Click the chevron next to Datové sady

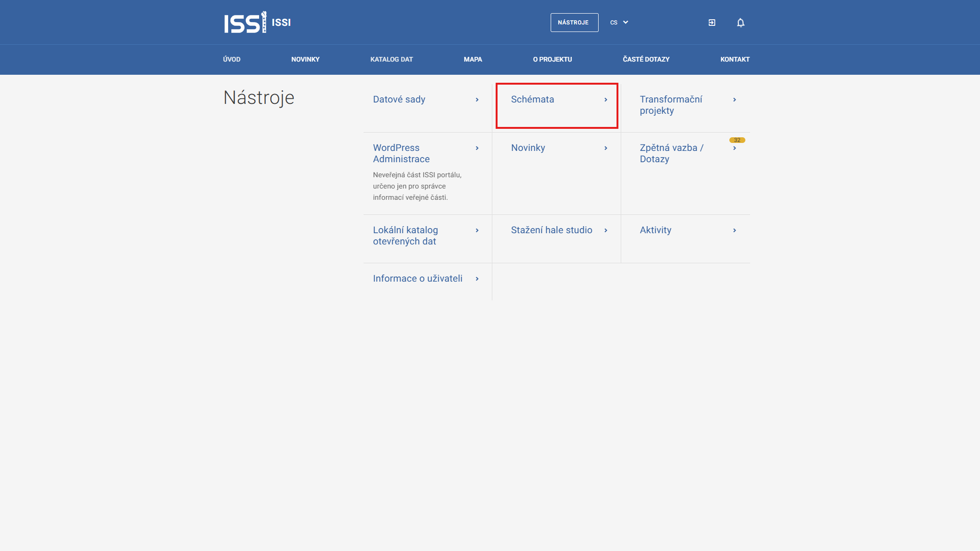point(477,100)
